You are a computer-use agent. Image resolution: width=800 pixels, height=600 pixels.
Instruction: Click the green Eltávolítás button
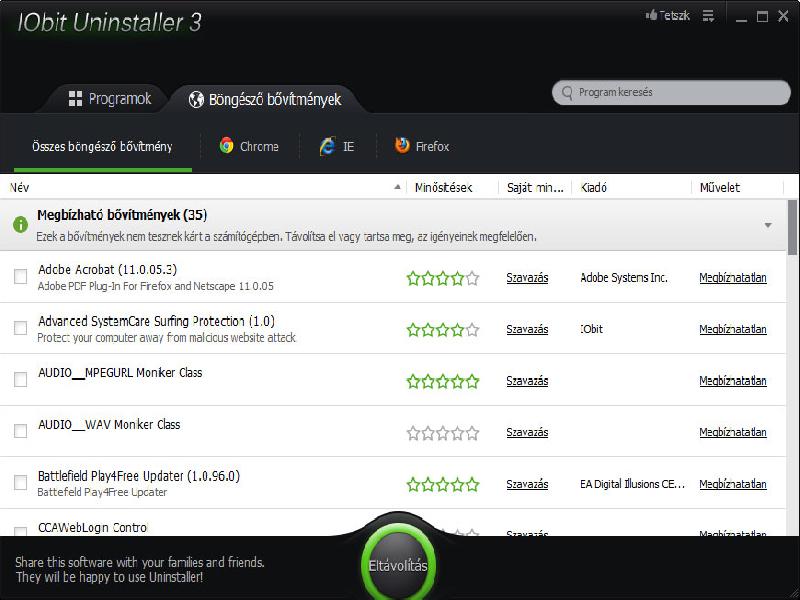(398, 565)
